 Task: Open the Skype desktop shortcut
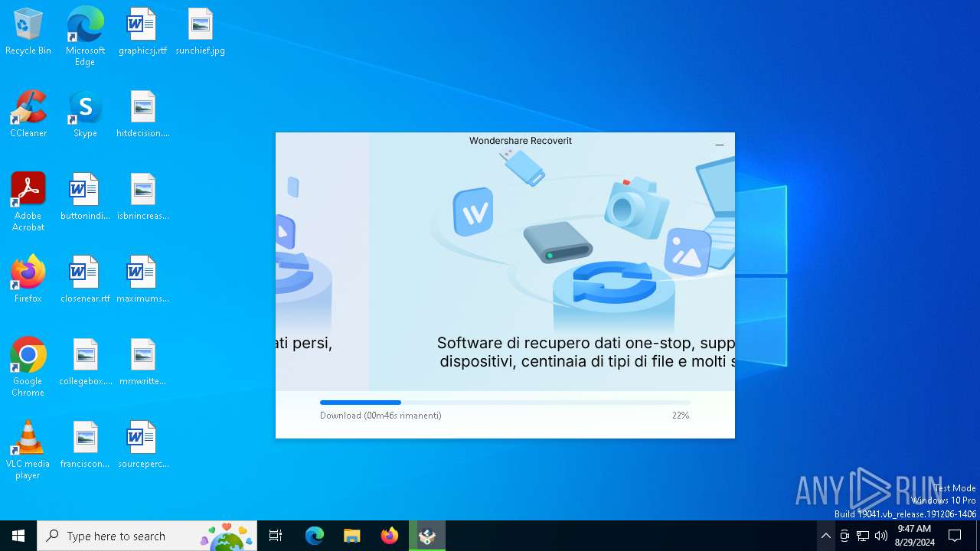coord(85,115)
